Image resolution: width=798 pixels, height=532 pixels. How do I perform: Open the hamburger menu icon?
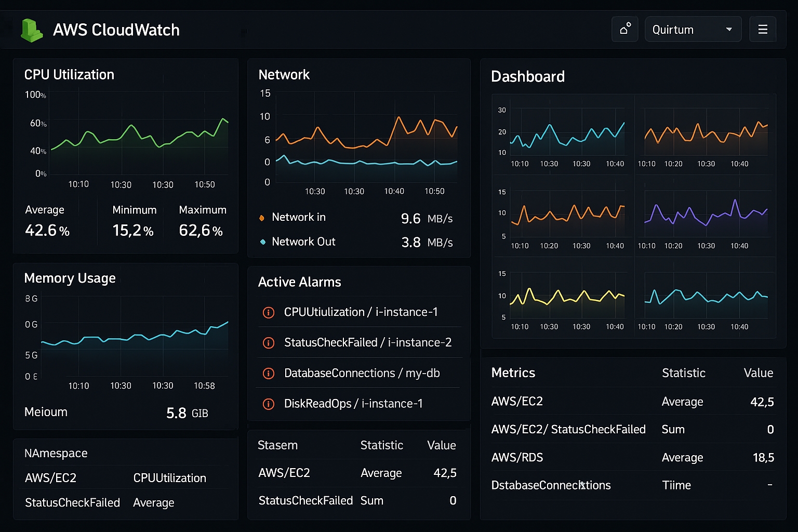tap(763, 29)
